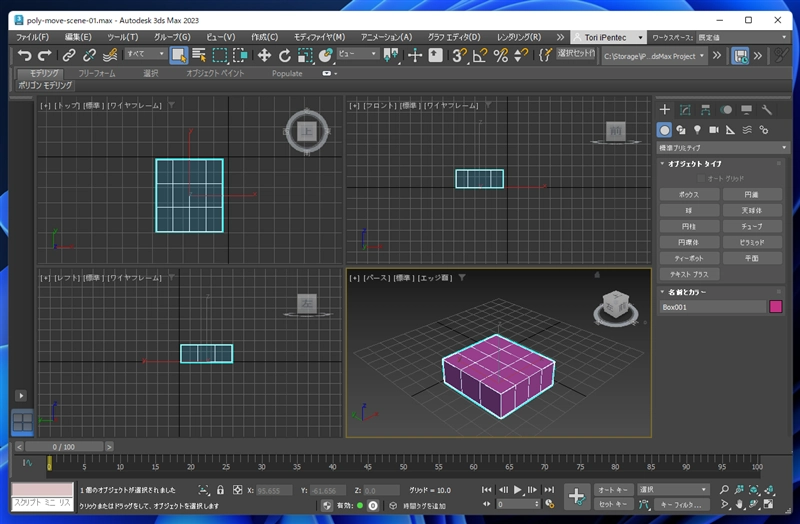Screen dimensions: 800x524
Task: Choose Rectangular Selection Region tool
Action: tap(220, 55)
